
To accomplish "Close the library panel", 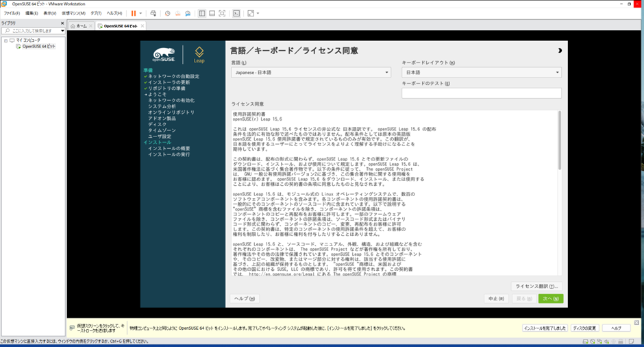I will click(x=62, y=23).
